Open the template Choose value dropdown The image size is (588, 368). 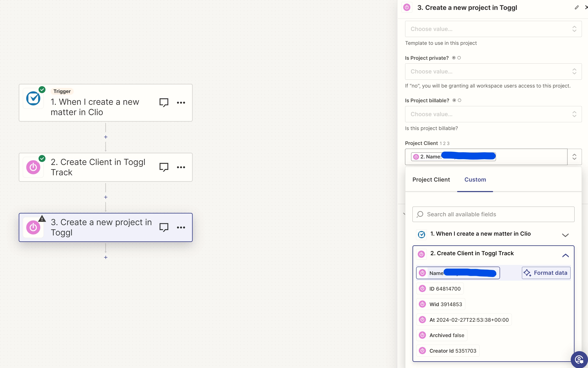(493, 29)
